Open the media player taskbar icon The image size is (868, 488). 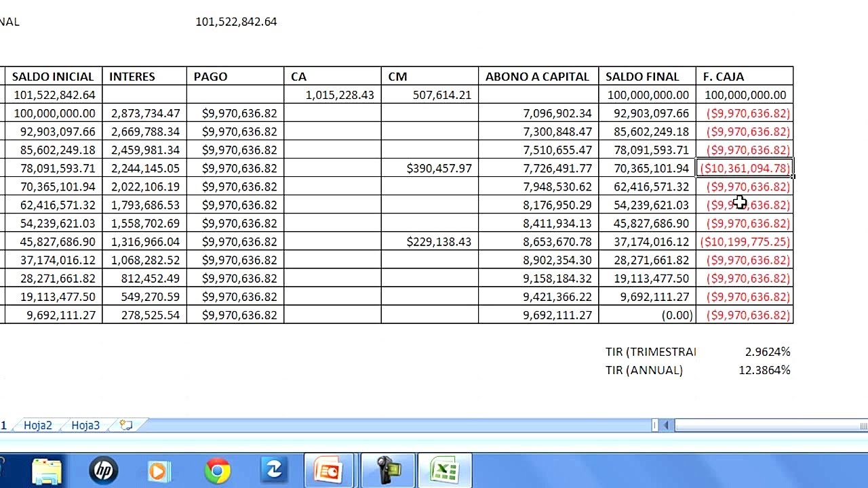pos(158,471)
